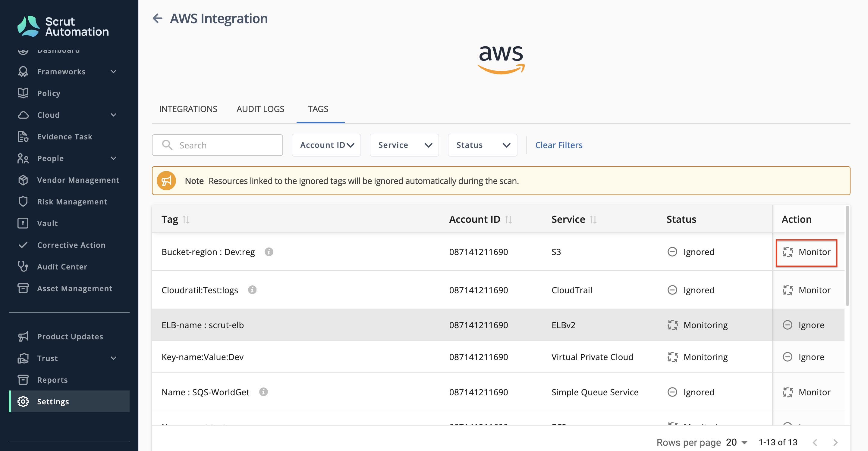Click Monitor for the SQS-WorldGet row

coord(806,392)
